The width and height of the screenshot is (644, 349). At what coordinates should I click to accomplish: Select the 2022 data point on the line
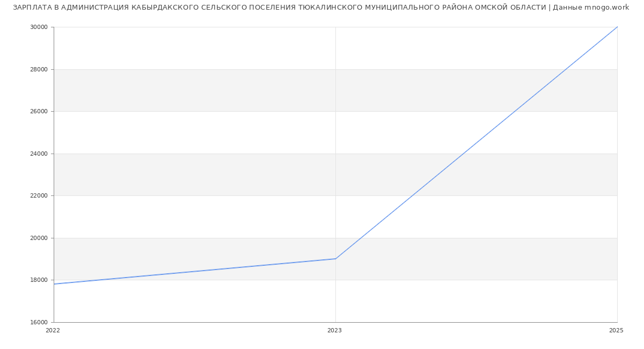54,284
